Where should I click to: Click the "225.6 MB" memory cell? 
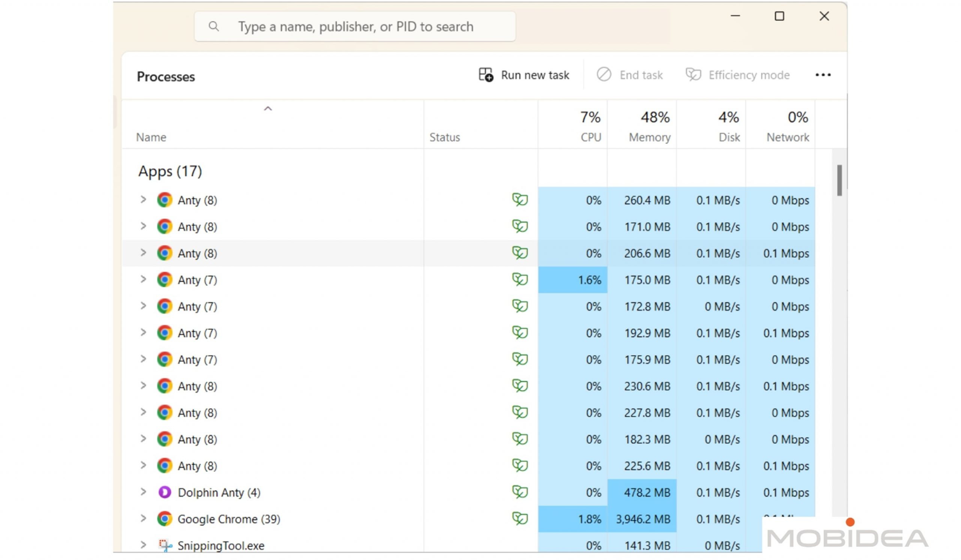[642, 466]
